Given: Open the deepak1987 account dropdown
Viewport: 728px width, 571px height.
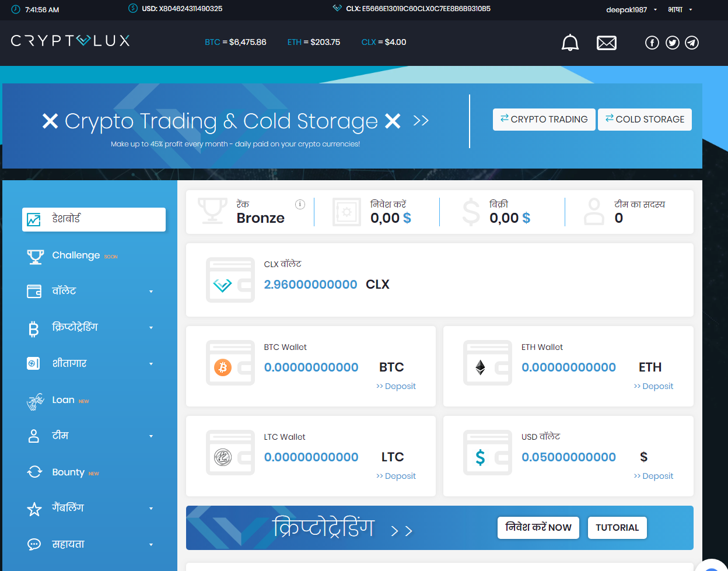Looking at the screenshot, I should tap(632, 9).
